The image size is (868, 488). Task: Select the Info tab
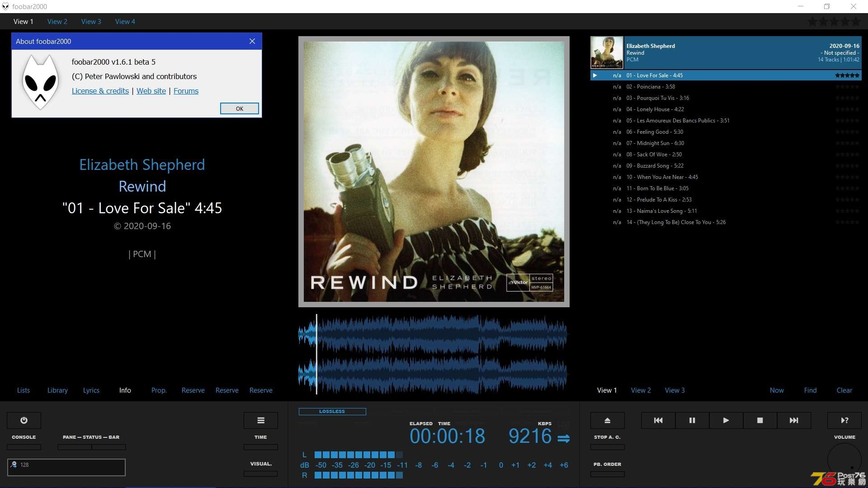click(125, 390)
